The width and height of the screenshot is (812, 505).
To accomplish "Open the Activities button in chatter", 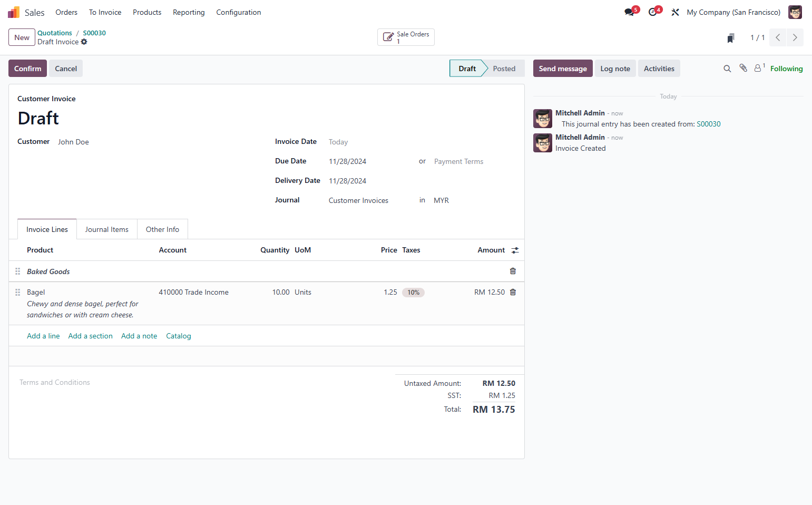I will (659, 69).
